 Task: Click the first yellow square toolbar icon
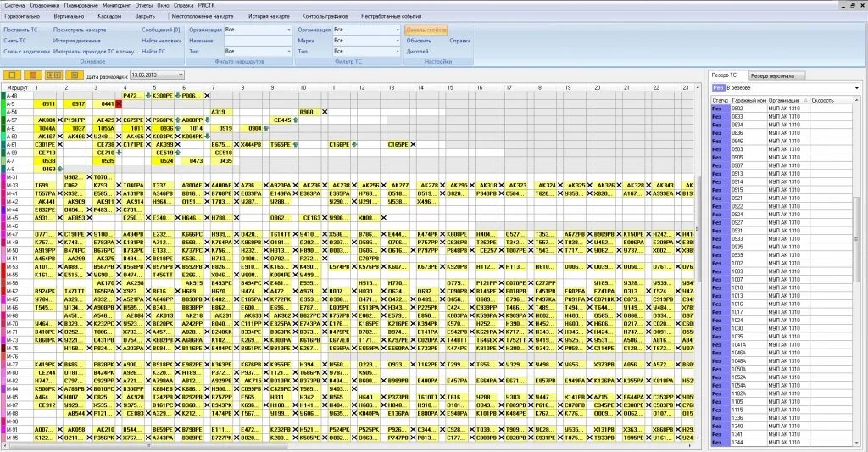pyautogui.click(x=12, y=75)
